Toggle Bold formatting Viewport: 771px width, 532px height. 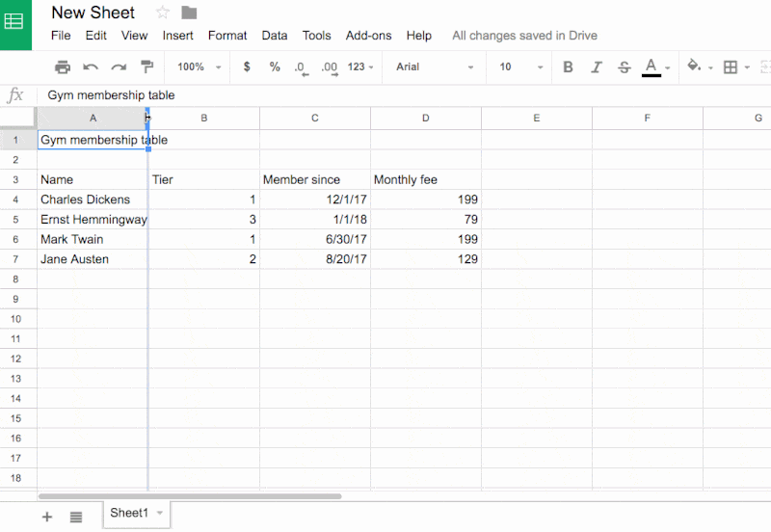point(568,66)
